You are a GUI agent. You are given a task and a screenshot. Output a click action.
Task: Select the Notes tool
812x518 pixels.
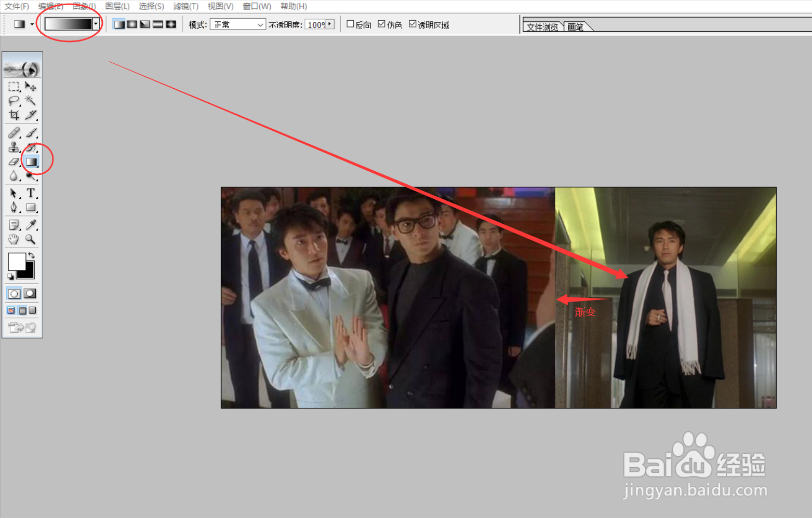point(14,225)
